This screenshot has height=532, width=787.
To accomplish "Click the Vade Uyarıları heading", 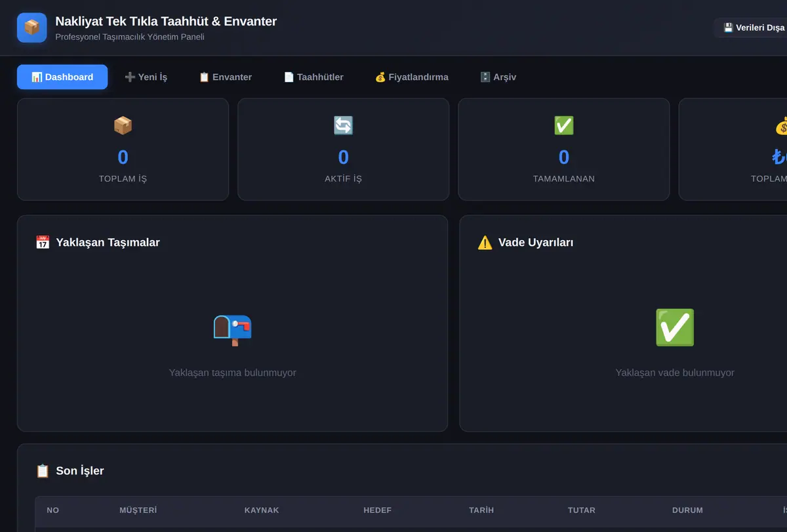I will pos(536,242).
